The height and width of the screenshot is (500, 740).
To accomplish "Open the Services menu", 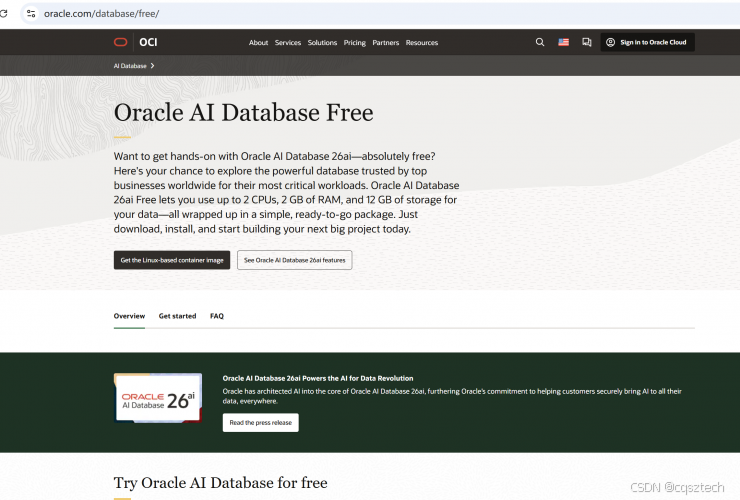I will coord(288,42).
